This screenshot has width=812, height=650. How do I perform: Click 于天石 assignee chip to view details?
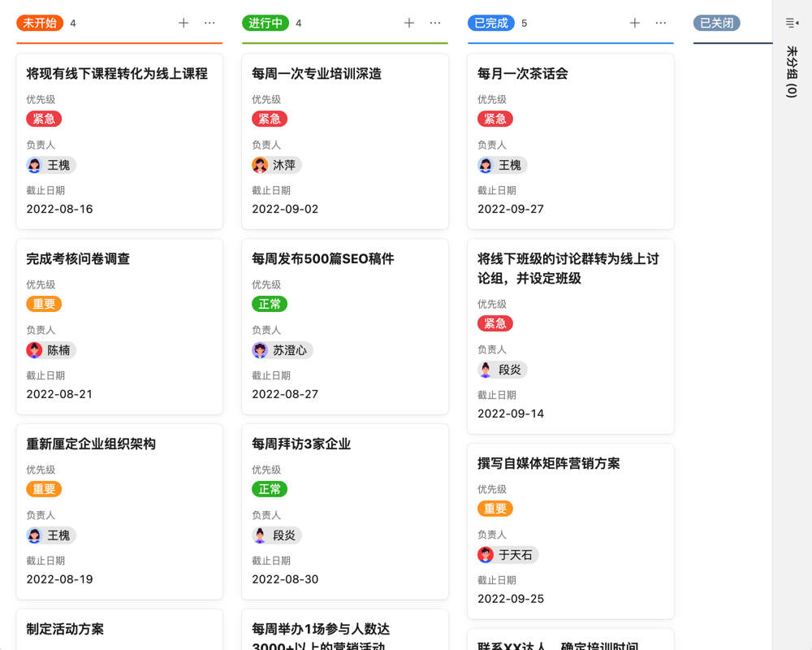508,555
